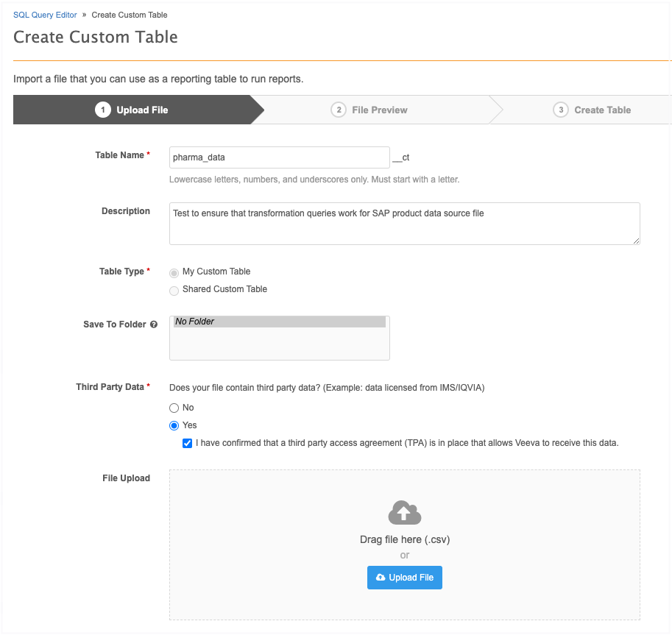Select No Folder in folder list
The height and width of the screenshot is (635, 672).
pos(279,322)
